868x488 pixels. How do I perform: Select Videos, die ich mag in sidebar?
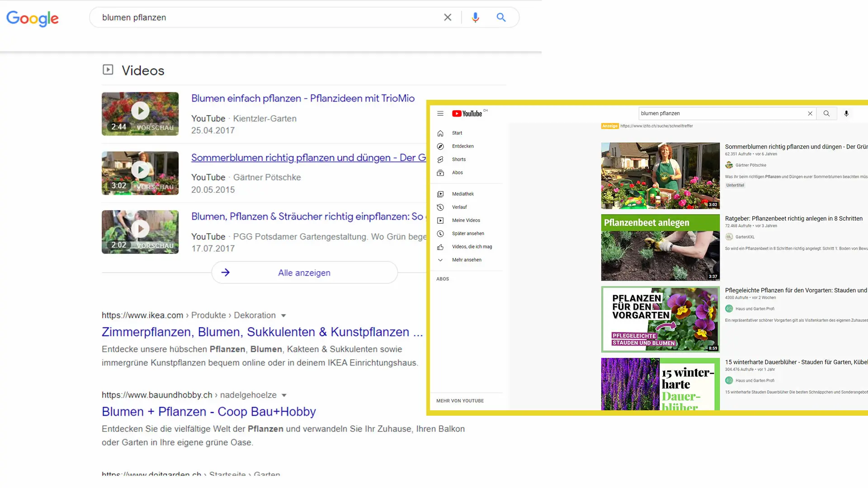[x=472, y=247]
